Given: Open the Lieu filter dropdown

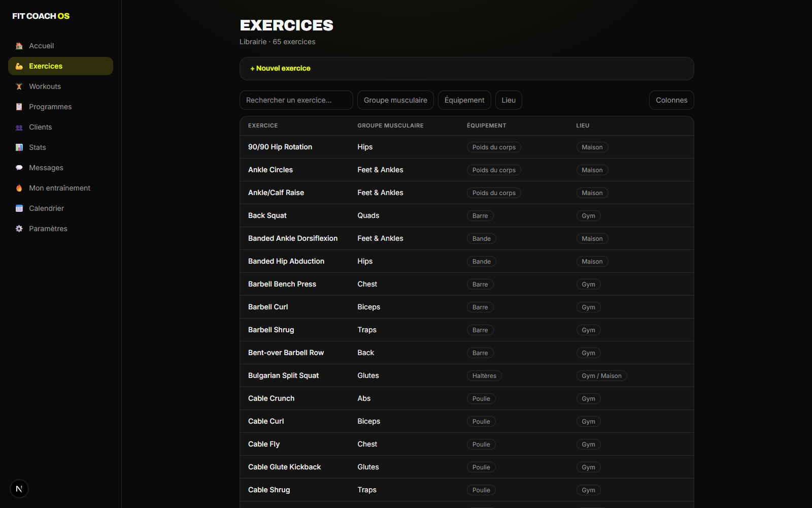Looking at the screenshot, I should point(509,100).
